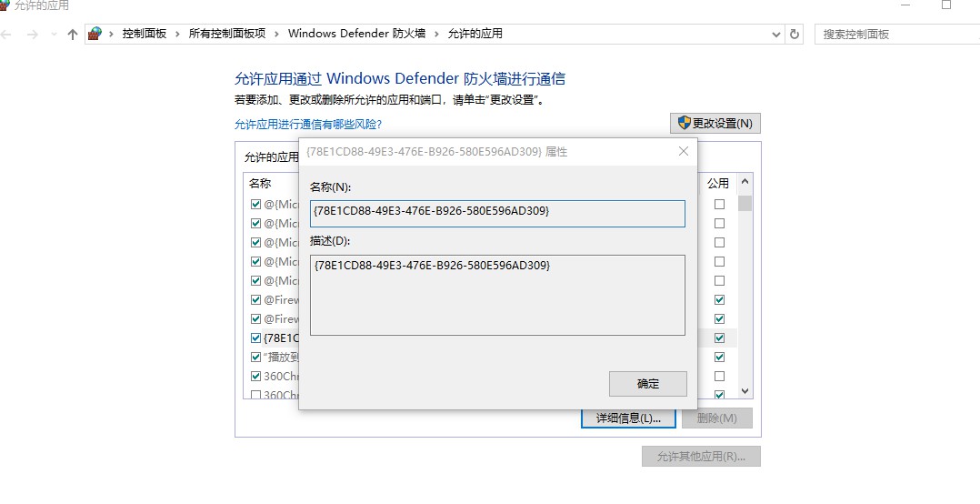Click the 公用 column header
Viewport: 980px width, 504px height.
[717, 183]
